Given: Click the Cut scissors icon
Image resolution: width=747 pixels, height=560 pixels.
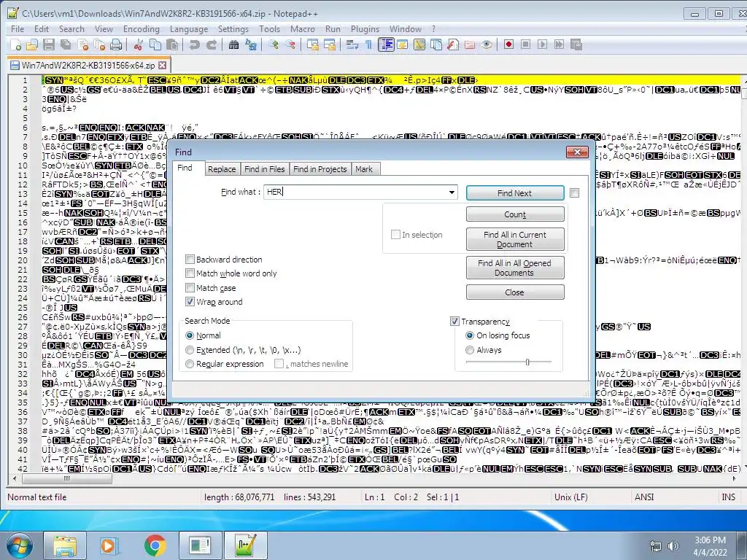Looking at the screenshot, I should 138,44.
